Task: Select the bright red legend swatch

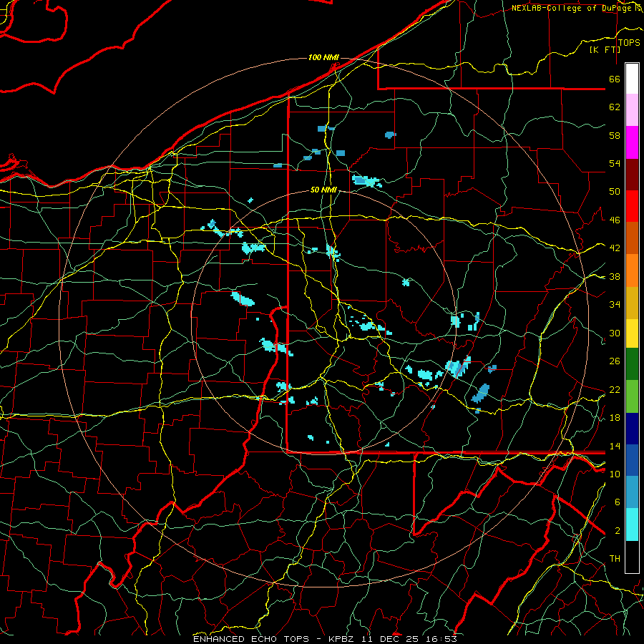Action: pos(632,206)
